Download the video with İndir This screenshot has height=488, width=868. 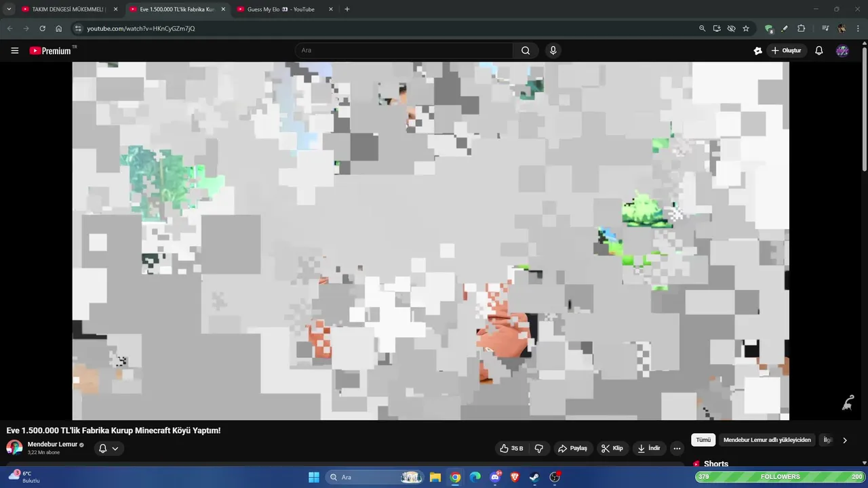pos(649,449)
